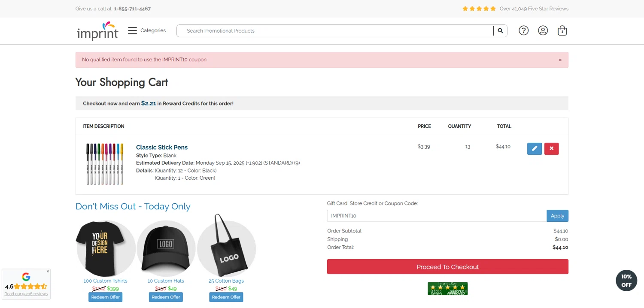Proceed To Checkout
Image resolution: width=644 pixels, height=308 pixels.
(448, 267)
